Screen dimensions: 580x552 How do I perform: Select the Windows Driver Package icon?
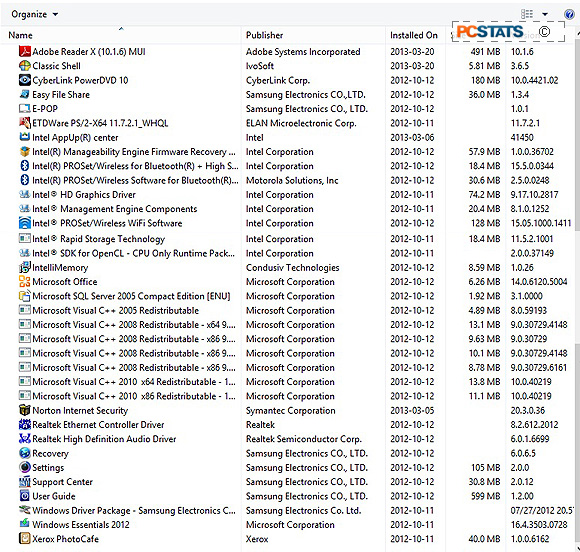click(24, 510)
